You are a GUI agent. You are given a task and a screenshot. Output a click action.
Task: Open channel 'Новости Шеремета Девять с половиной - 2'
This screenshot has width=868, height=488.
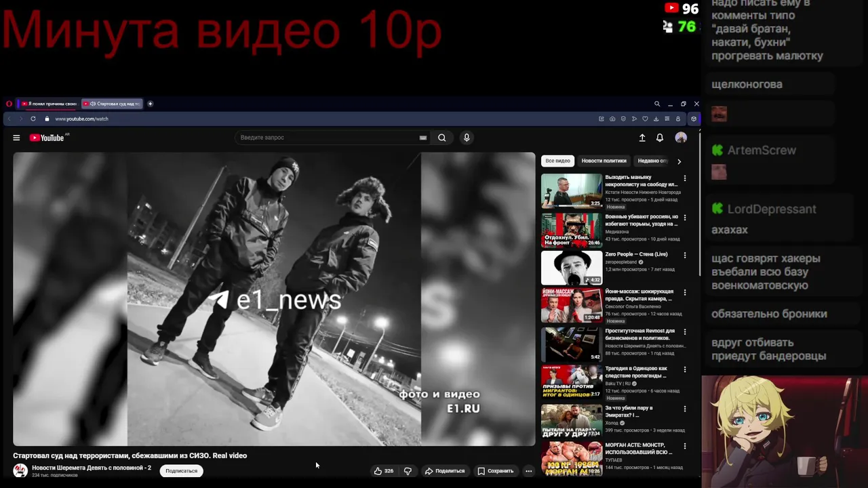pos(92,468)
